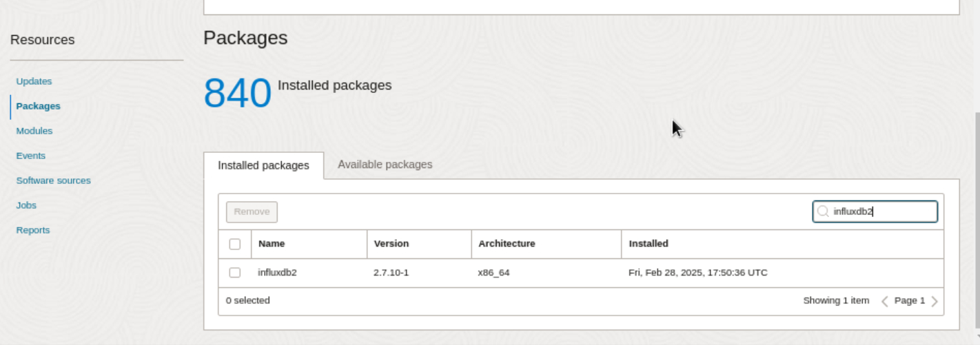Tick the select-all checkbox in the table header
The height and width of the screenshot is (345, 980).
click(235, 244)
